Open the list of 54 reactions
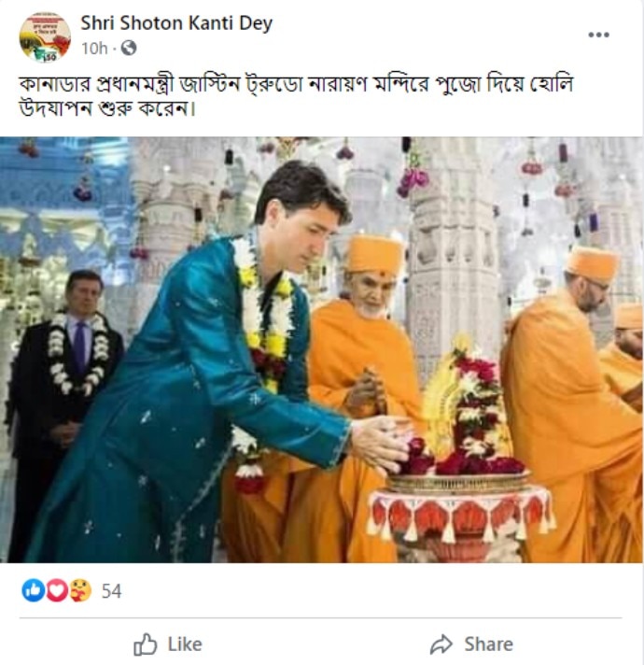 point(111,591)
